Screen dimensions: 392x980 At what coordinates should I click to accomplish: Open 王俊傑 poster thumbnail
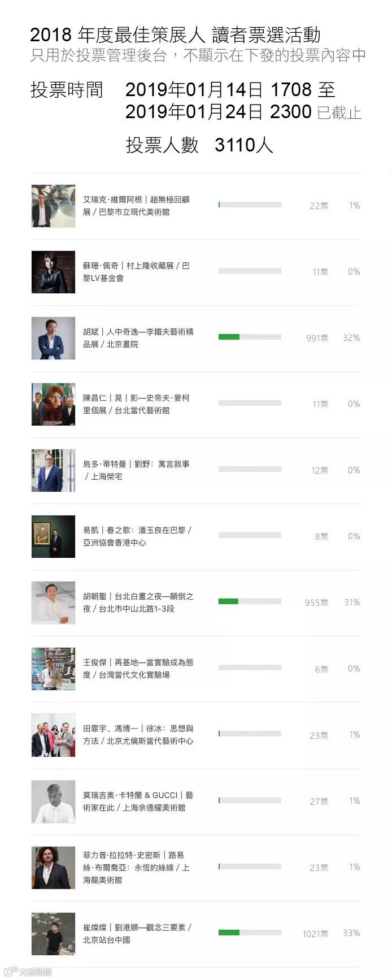(x=53, y=669)
